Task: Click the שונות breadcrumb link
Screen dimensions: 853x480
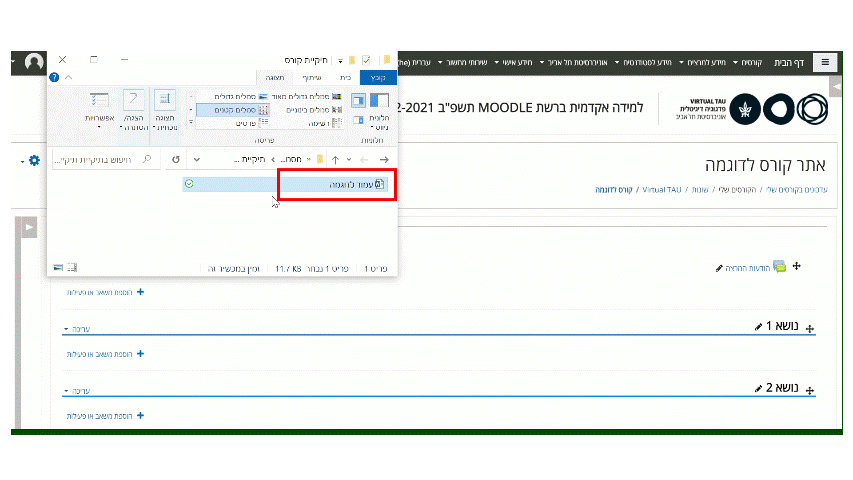Action: [x=700, y=190]
